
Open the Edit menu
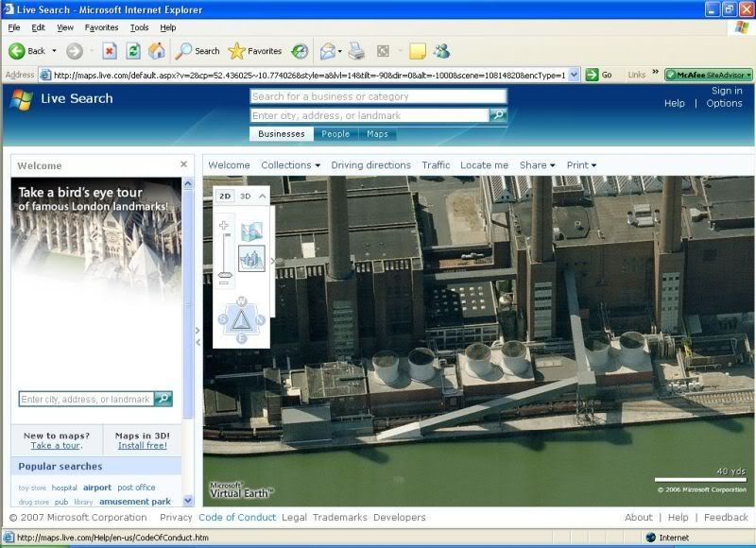tap(38, 27)
